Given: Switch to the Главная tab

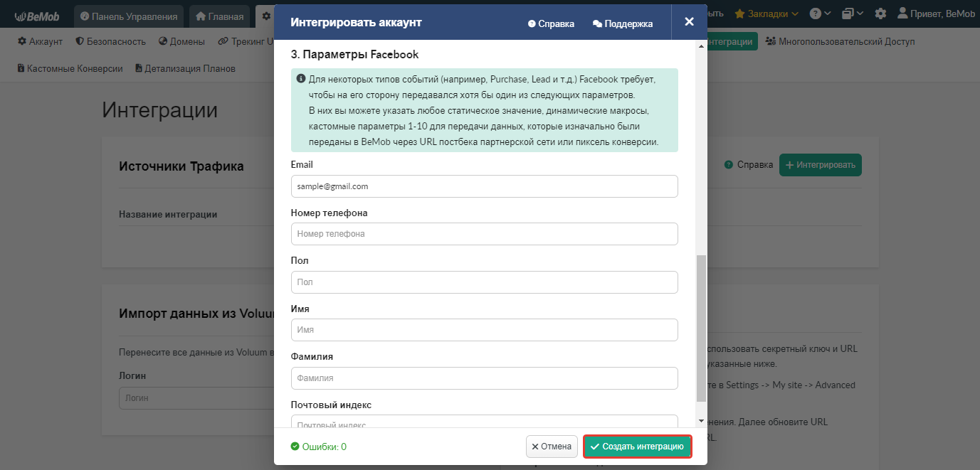Looking at the screenshot, I should tap(220, 16).
